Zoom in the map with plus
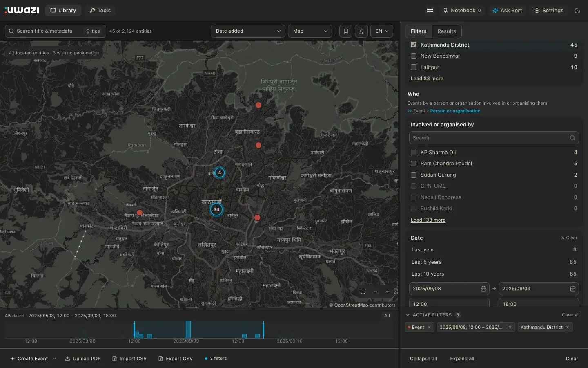 pos(388,292)
